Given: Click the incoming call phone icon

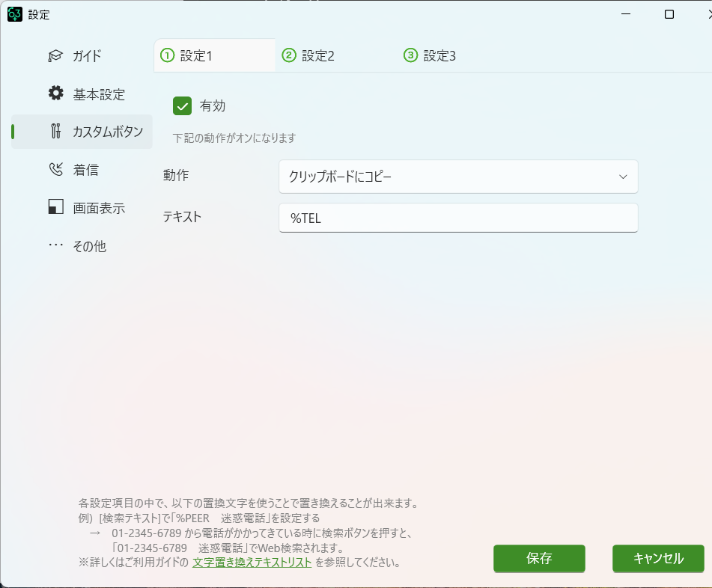Looking at the screenshot, I should [55, 170].
